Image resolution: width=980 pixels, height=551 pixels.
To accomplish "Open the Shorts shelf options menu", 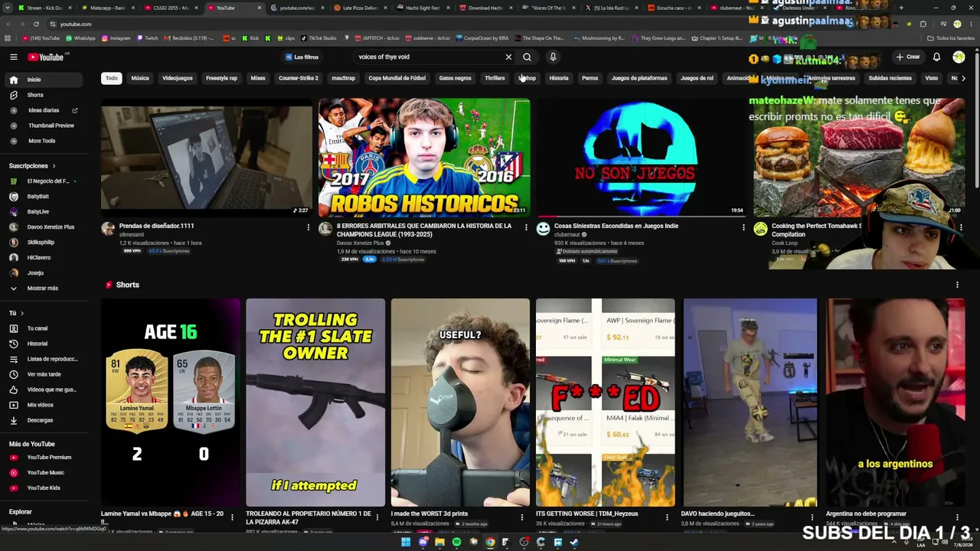I will click(x=957, y=285).
